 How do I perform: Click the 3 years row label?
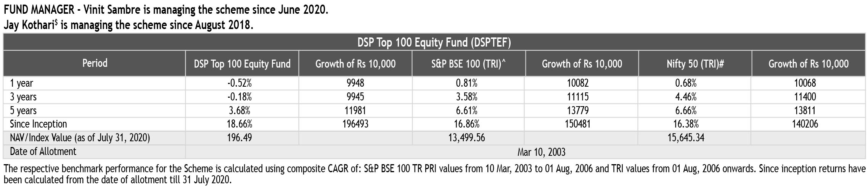point(23,97)
